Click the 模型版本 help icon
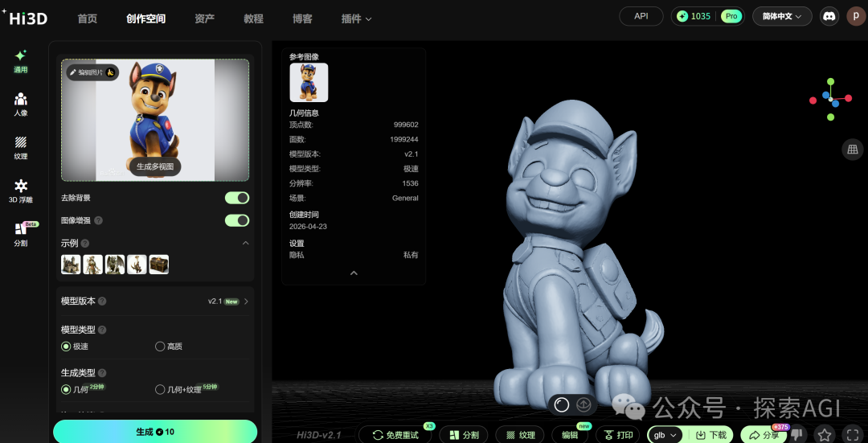This screenshot has width=868, height=443. 102,301
